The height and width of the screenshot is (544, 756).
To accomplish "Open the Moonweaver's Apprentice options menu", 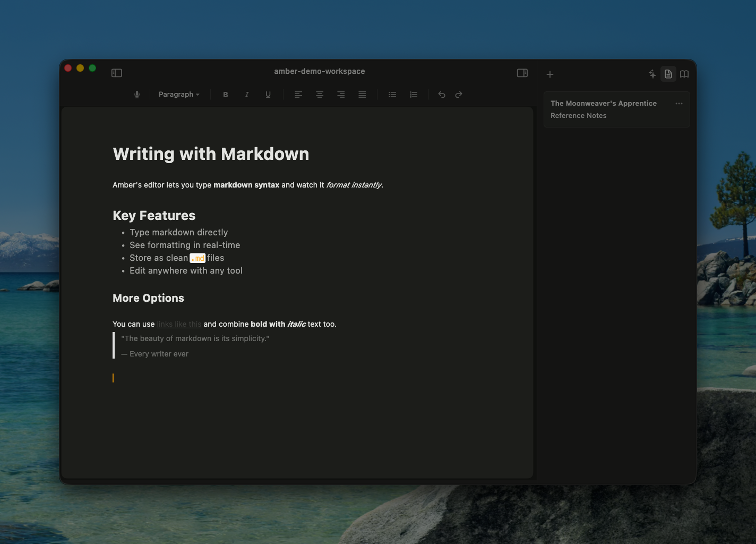I will point(678,104).
